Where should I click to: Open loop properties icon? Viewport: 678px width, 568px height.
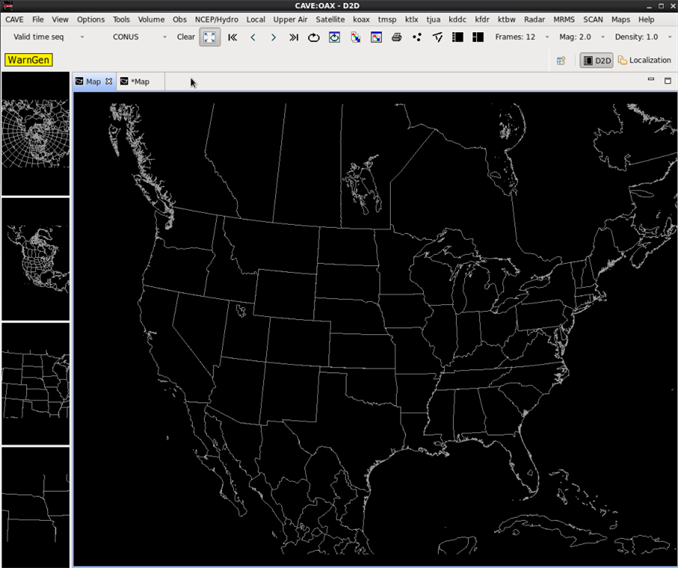334,38
